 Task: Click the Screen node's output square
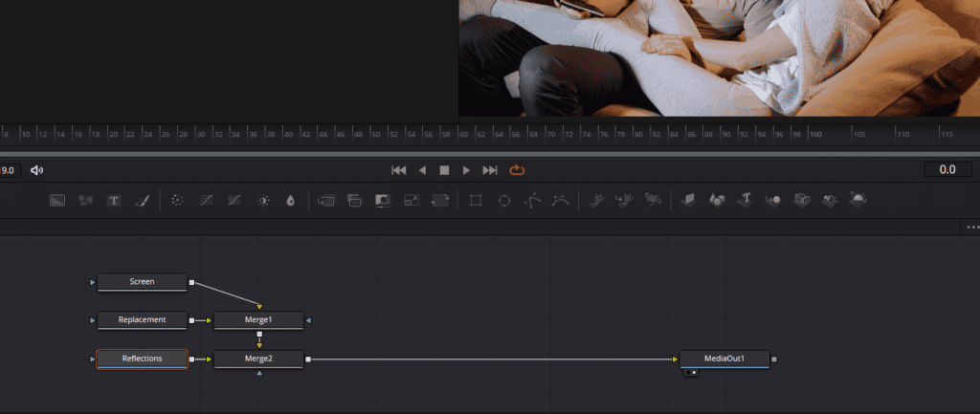pos(191,282)
